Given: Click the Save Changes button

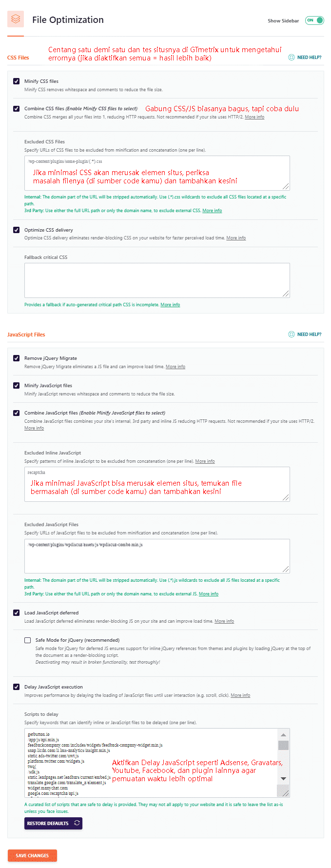Looking at the screenshot, I should 32,855.
